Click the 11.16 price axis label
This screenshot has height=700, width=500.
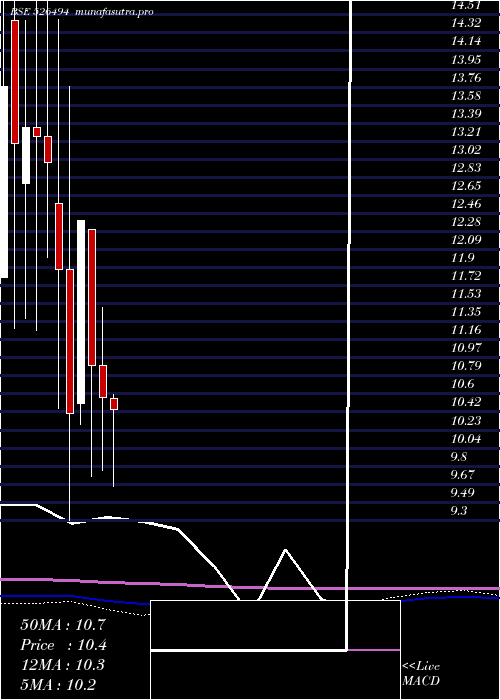466,330
